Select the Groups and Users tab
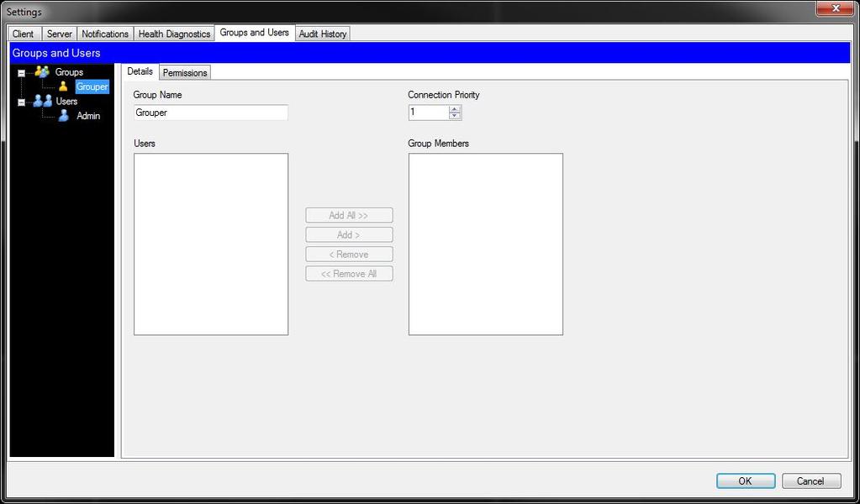Viewport: 860px width, 504px height. (255, 33)
